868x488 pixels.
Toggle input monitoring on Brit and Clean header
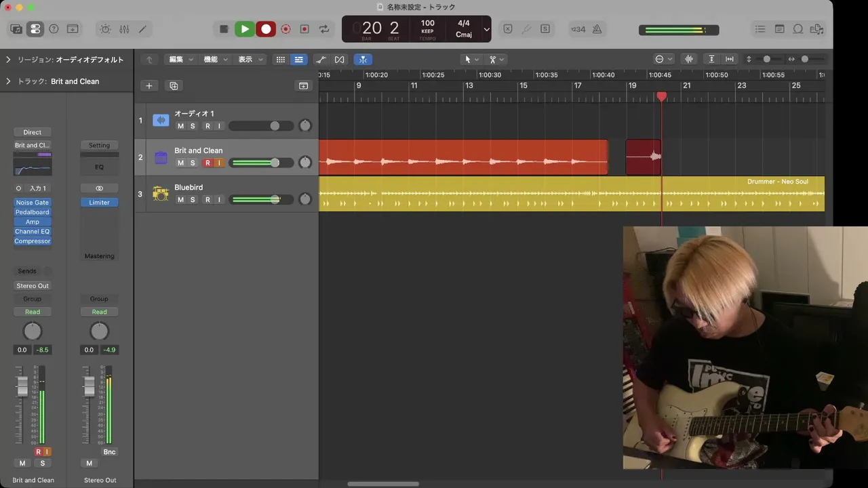[219, 163]
